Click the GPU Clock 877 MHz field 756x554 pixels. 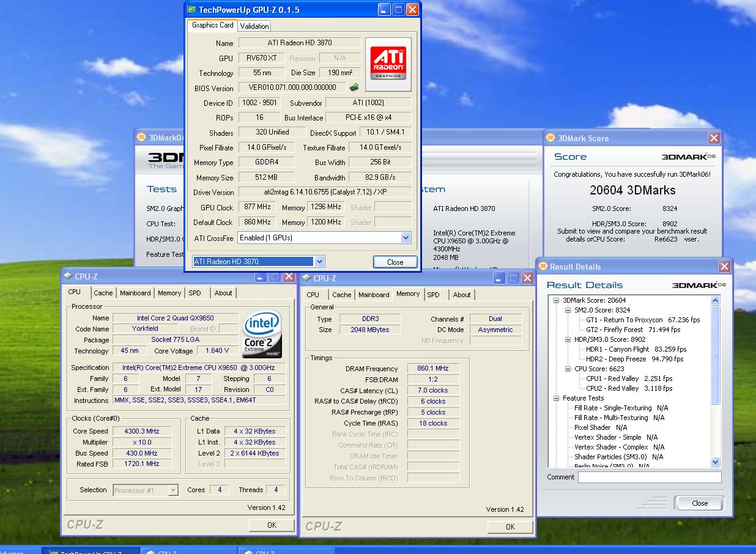(x=258, y=207)
